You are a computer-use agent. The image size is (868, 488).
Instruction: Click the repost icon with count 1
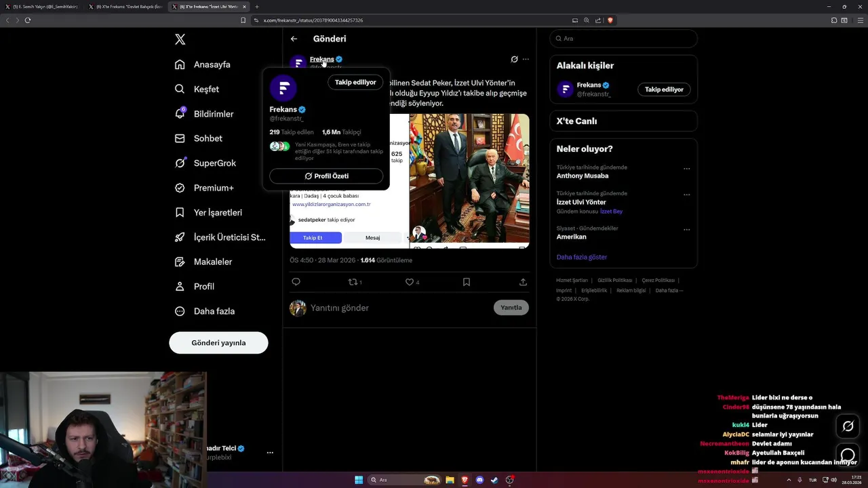point(355,282)
